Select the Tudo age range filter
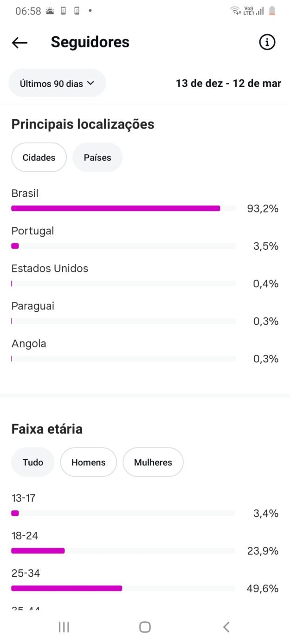The width and height of the screenshot is (290, 644). tap(32, 462)
